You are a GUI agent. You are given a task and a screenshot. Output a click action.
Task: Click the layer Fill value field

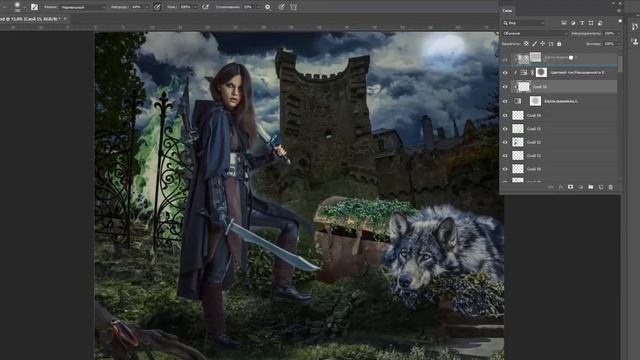[610, 44]
